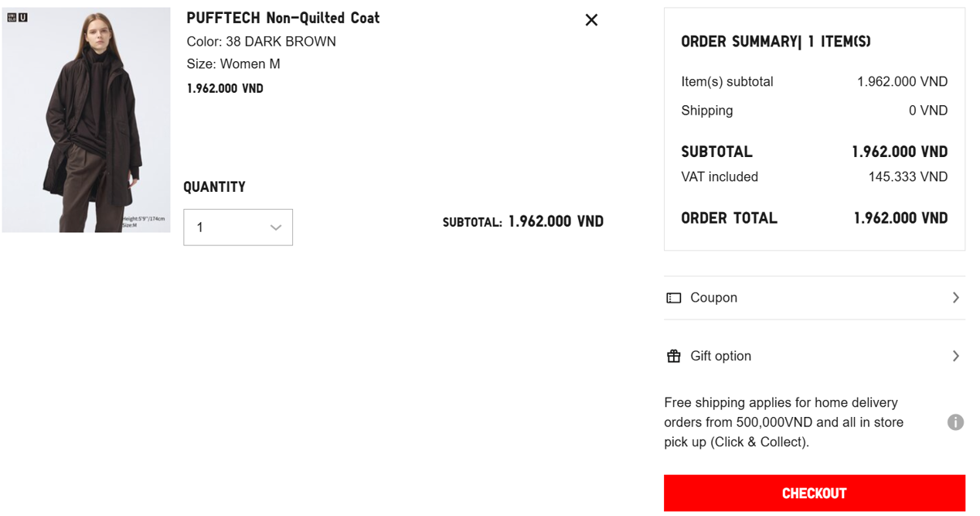Open the free shipping info icon
The width and height of the screenshot is (980, 516).
click(x=955, y=422)
